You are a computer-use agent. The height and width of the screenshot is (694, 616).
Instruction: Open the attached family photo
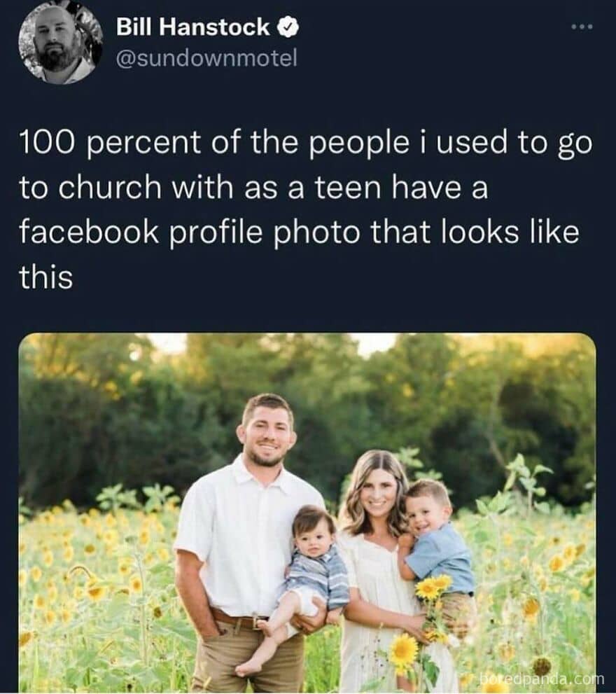[x=307, y=513]
